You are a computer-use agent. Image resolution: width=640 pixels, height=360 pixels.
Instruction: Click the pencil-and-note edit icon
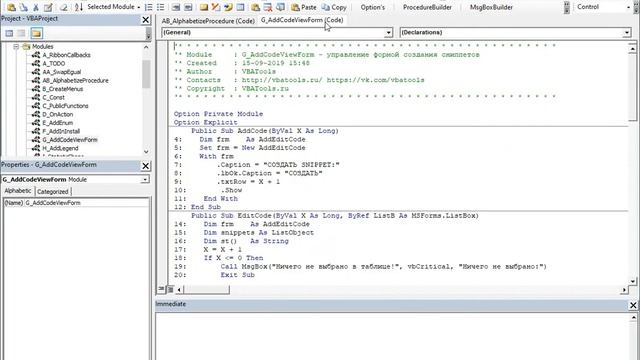[x=48, y=7]
